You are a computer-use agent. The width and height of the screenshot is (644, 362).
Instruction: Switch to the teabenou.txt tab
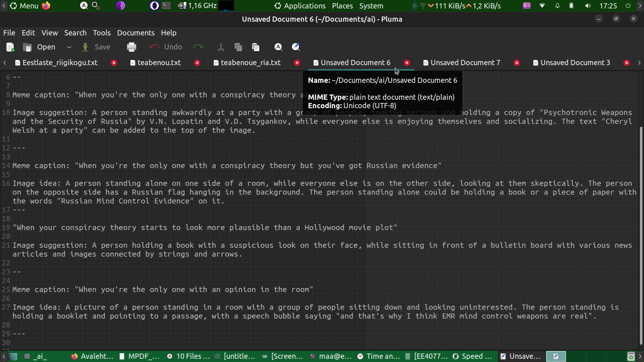[x=159, y=63]
